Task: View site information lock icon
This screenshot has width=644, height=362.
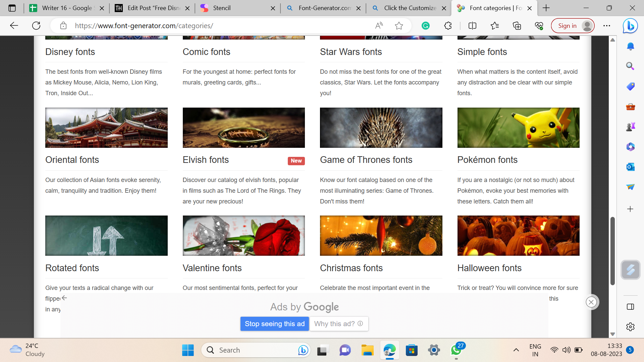Action: (x=63, y=25)
